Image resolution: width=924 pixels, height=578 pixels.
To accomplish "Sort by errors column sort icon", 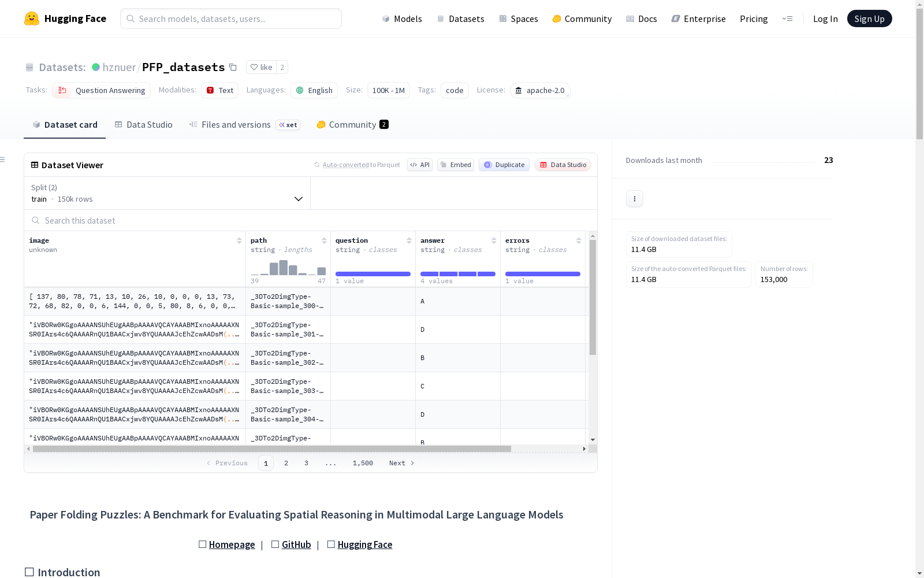I will 579,240.
